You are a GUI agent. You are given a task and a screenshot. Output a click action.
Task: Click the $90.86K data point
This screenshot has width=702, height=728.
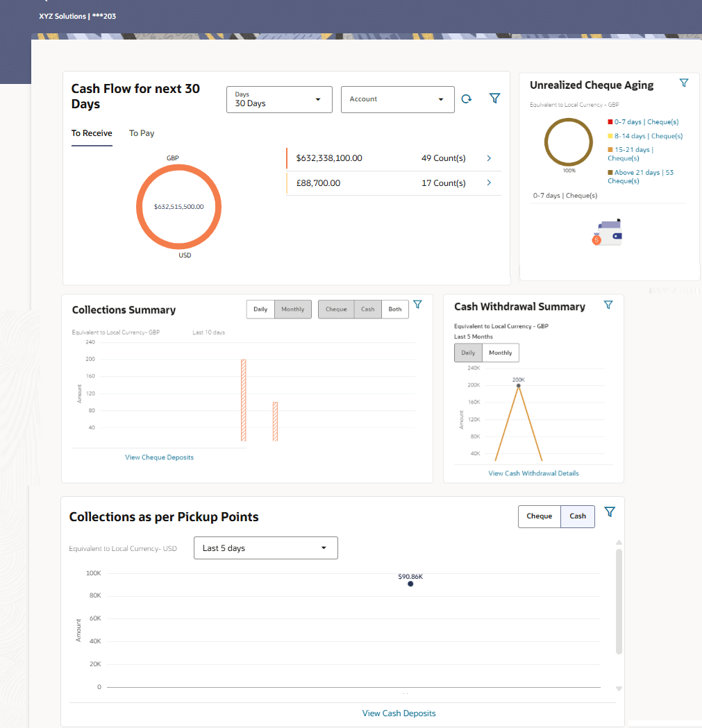[410, 584]
